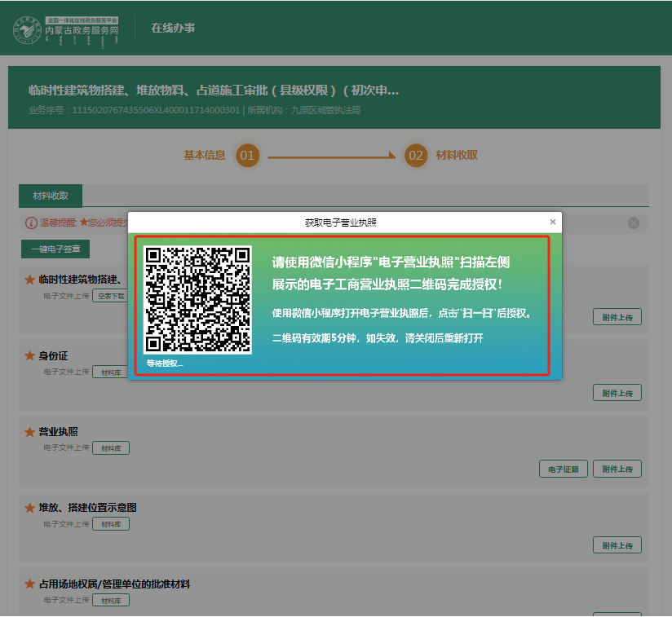Click 附件上传 in the 身份证 row
Viewport: 672px width, 617px height.
617,393
